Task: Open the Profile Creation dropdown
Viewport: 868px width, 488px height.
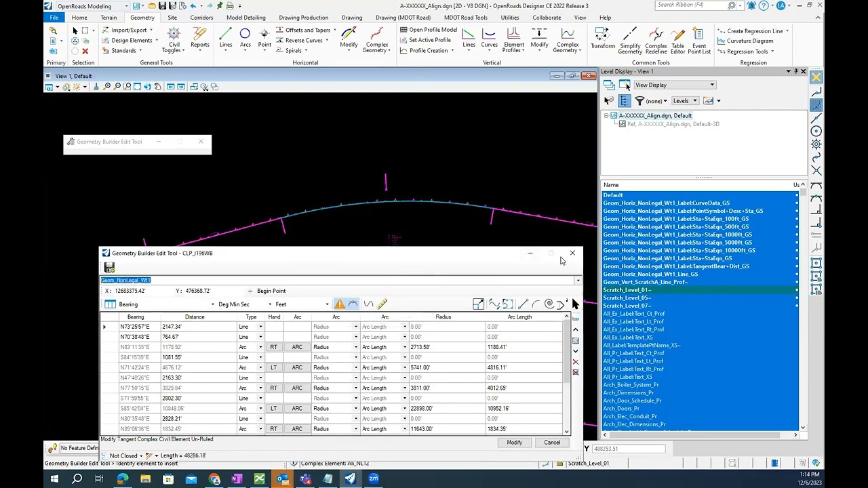Action: pos(427,50)
